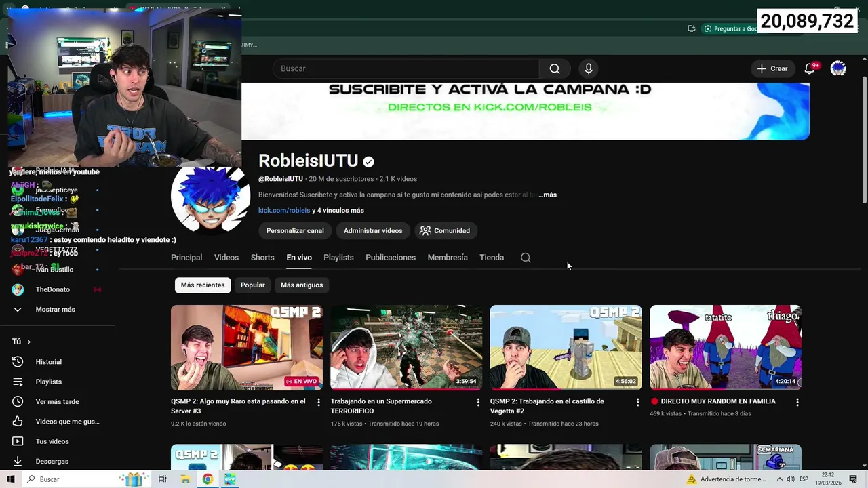
Task: Open QSMP 2 live stream thumbnail
Action: point(247,348)
